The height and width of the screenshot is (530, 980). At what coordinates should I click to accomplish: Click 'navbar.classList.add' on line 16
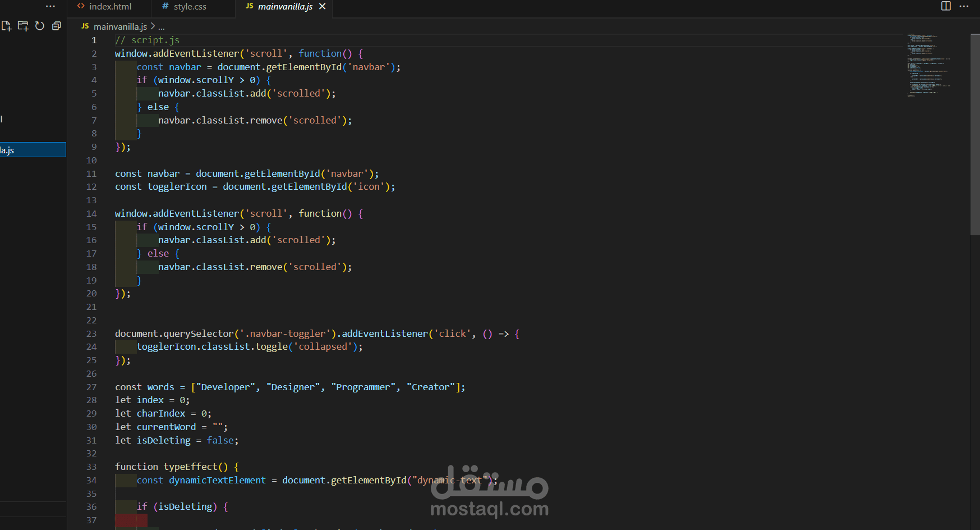coord(212,240)
